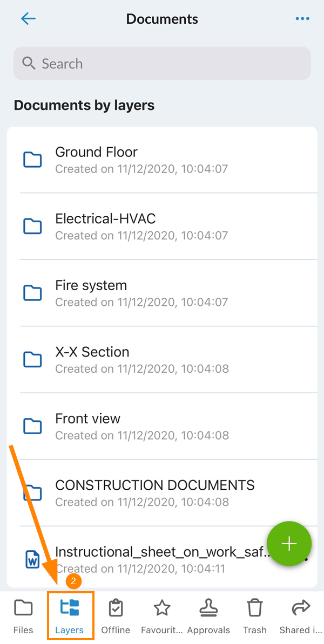Tap the search magnifier icon
Screen dimensions: 324x644
[29, 63]
